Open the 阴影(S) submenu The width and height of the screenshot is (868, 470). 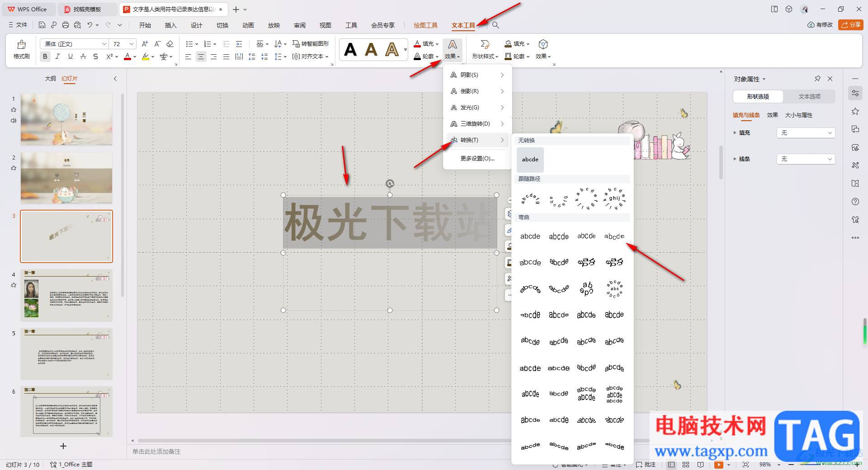pos(477,75)
